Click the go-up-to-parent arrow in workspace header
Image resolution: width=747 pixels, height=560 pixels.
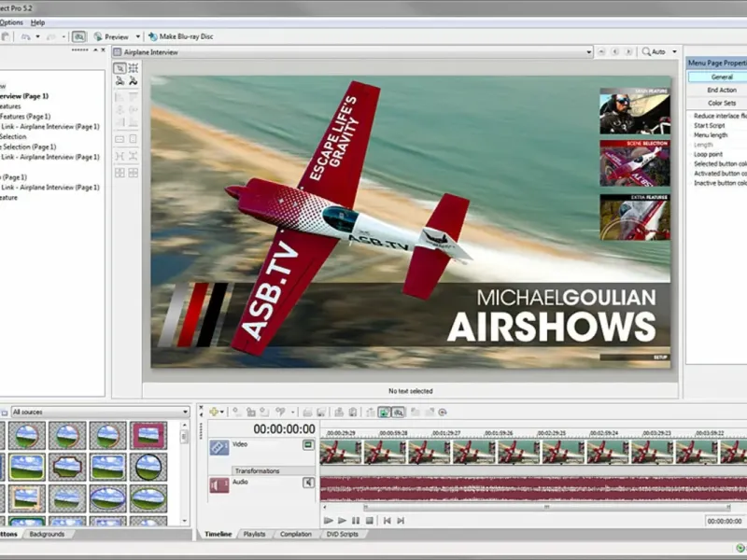tap(601, 52)
